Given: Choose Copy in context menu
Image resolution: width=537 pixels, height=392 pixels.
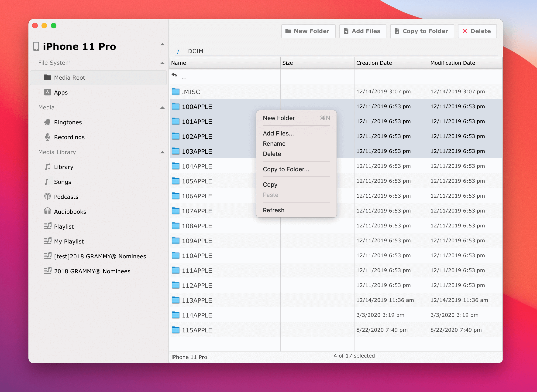Looking at the screenshot, I should click(296, 185).
